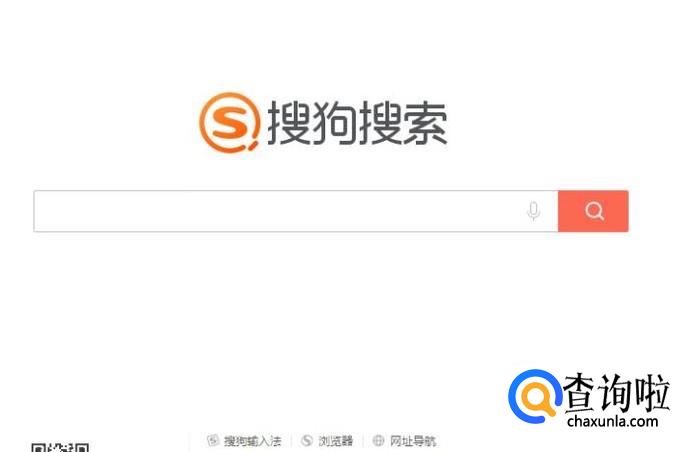Screen dimensions: 682x452
Task: Click the character 搜 starting the logo
Action: pyautogui.click(x=289, y=123)
